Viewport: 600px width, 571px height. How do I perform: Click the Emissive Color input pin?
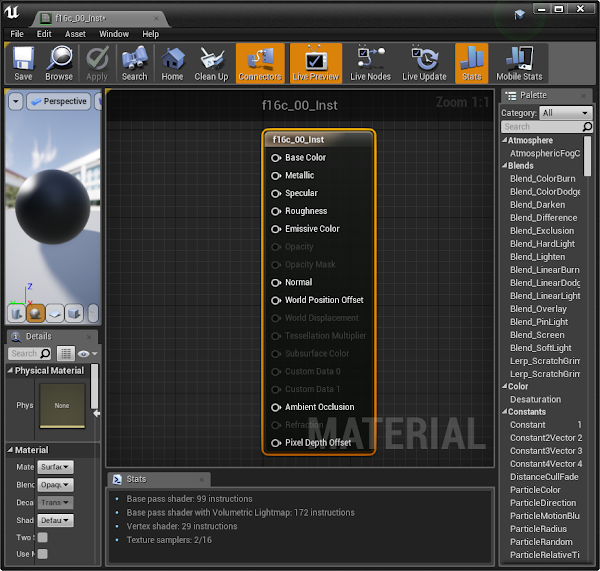pyautogui.click(x=276, y=229)
